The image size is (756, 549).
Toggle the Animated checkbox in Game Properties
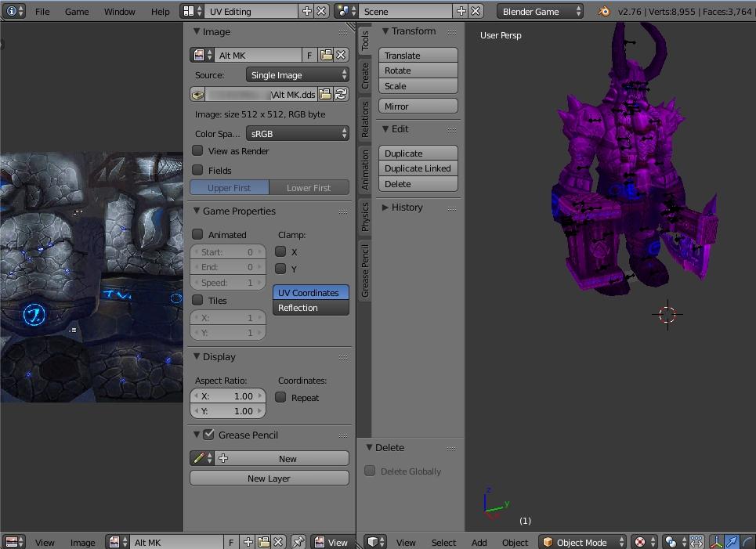tap(198, 234)
